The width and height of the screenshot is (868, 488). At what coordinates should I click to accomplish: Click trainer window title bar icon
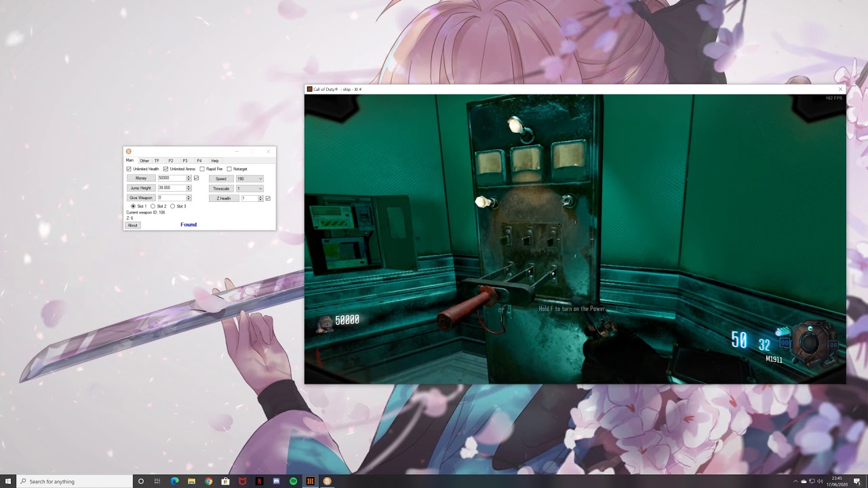click(x=128, y=151)
